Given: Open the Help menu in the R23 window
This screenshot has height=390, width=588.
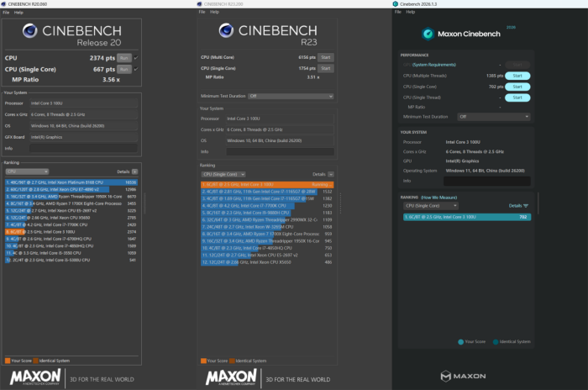Looking at the screenshot, I should pos(214,12).
